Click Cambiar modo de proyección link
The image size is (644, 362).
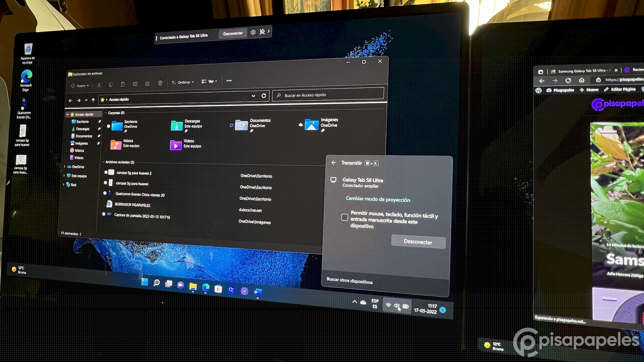coord(378,199)
